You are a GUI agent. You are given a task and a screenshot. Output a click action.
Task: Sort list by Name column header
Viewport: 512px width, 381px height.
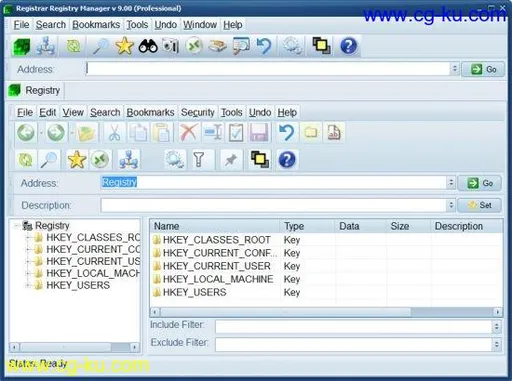point(215,226)
